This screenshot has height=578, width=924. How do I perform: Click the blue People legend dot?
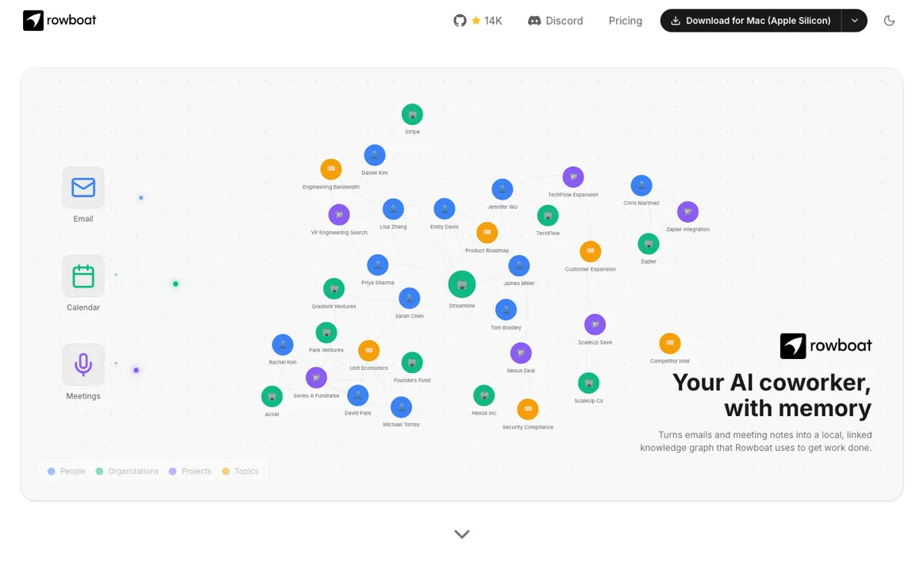pos(52,471)
